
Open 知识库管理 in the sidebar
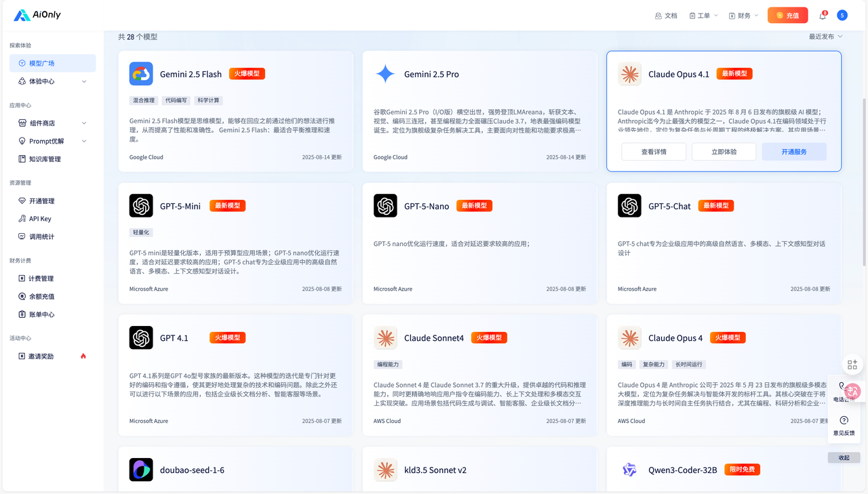(x=52, y=159)
